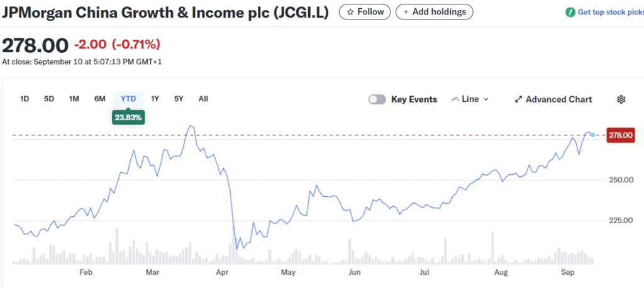Expand the Line chart type dropdown chevron
This screenshot has height=288, width=644.
point(486,99)
